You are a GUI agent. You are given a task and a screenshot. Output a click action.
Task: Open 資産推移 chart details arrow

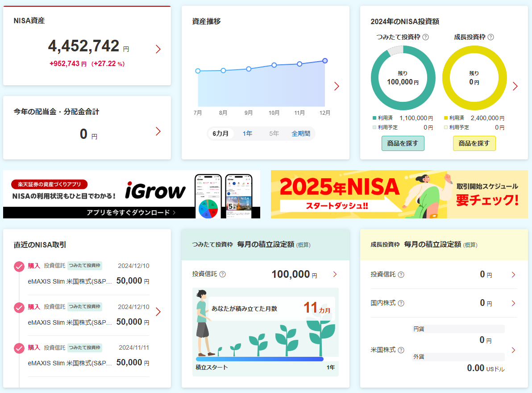(x=337, y=86)
